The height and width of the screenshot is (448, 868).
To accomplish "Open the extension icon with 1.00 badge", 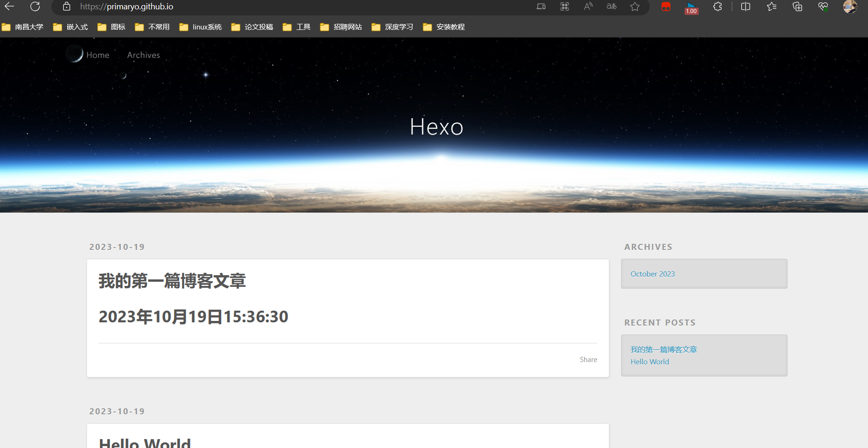I will pos(691,8).
